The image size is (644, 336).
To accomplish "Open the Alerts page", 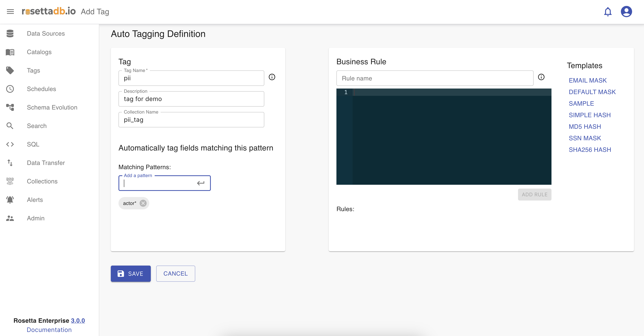I will click(x=35, y=200).
